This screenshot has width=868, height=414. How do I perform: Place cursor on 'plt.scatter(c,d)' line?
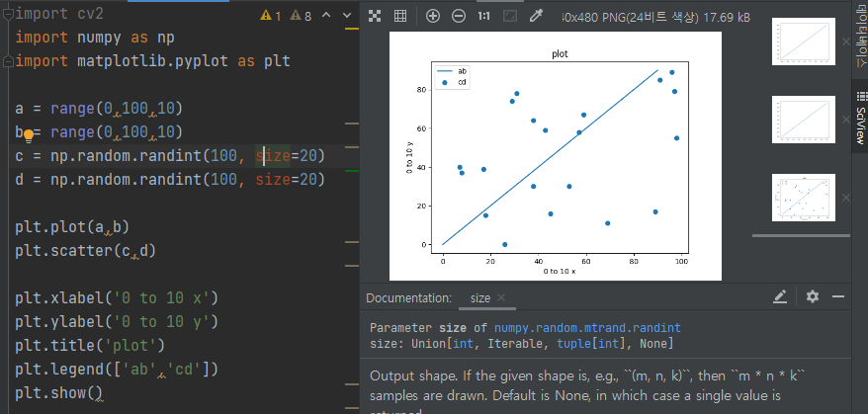click(x=86, y=251)
